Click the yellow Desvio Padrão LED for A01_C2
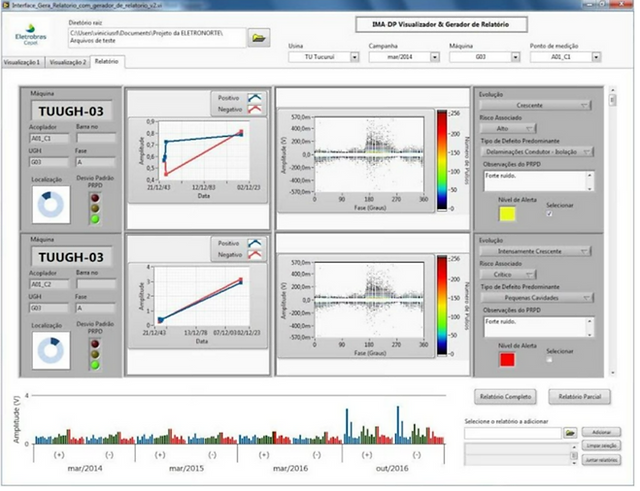This screenshot has height=491, width=640. pyautogui.click(x=95, y=354)
